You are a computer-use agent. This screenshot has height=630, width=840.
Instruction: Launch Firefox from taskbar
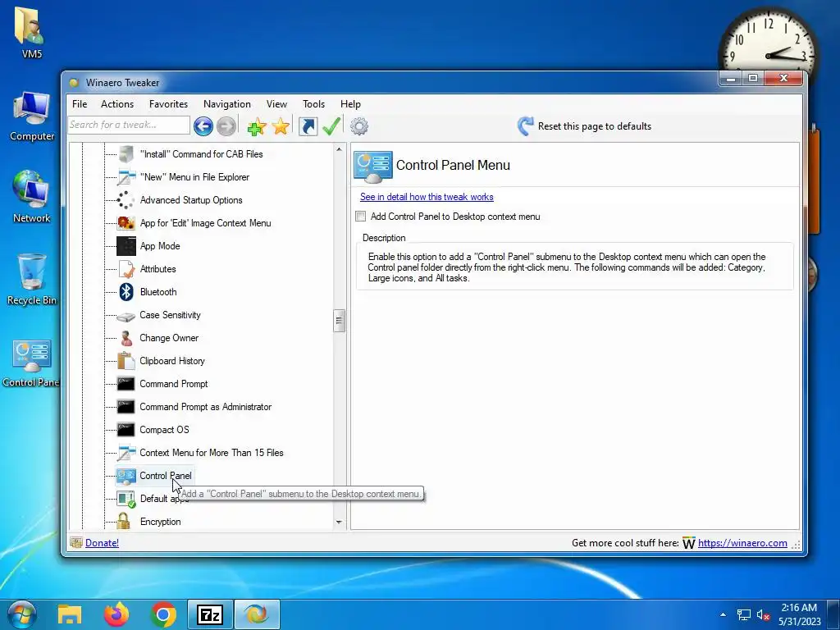[x=116, y=614]
